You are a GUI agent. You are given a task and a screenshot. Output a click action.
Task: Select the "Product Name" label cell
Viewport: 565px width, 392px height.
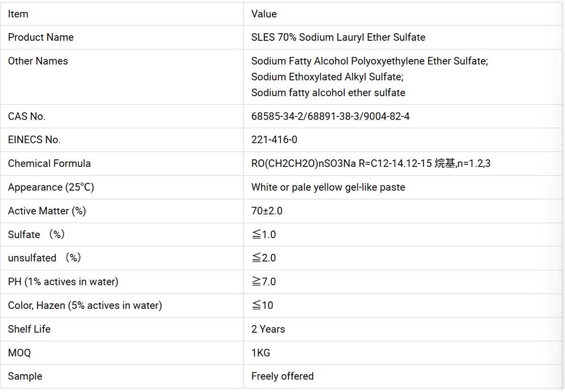(x=41, y=38)
